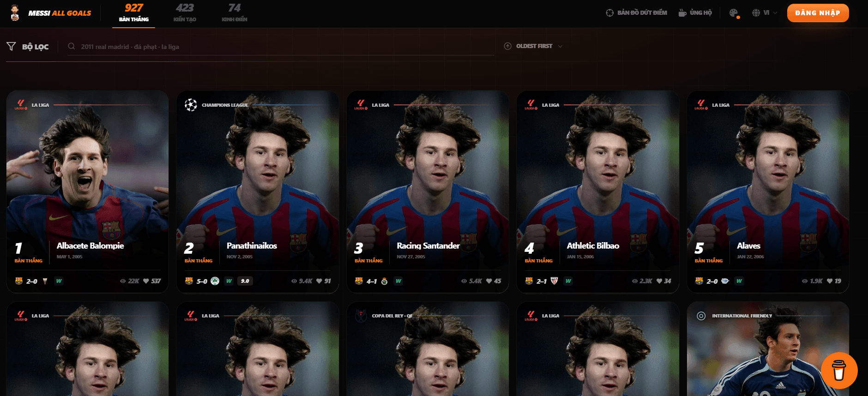Open Bản Đồ Dứt Điểm shot map
Image resolution: width=868 pixels, height=396 pixels.
pyautogui.click(x=636, y=13)
